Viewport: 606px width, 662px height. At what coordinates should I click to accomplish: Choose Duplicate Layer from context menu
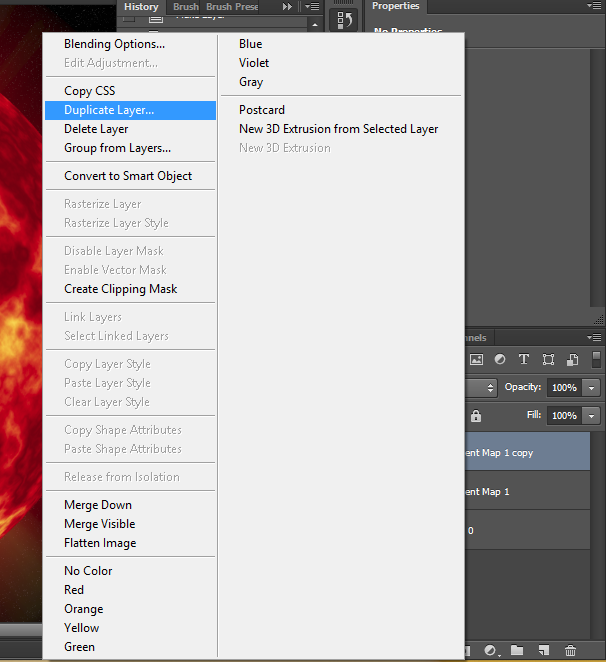(109, 110)
